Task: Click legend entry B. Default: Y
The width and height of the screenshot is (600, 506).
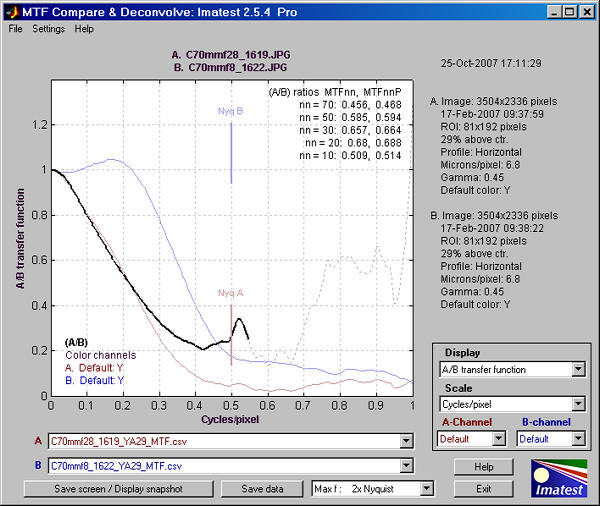Action: point(95,380)
